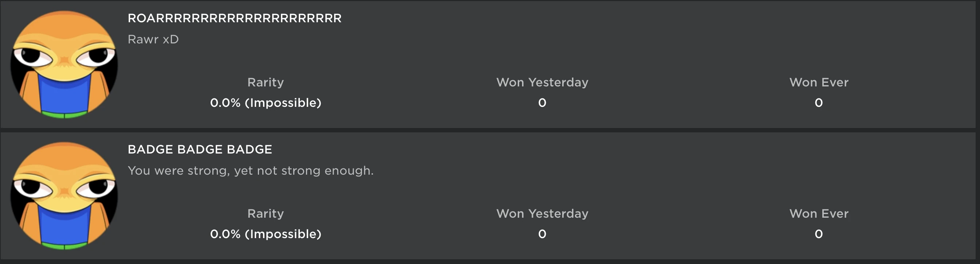Click the BADGE BADGE BADGE thumbnail image
The height and width of the screenshot is (264, 980).
tap(64, 195)
